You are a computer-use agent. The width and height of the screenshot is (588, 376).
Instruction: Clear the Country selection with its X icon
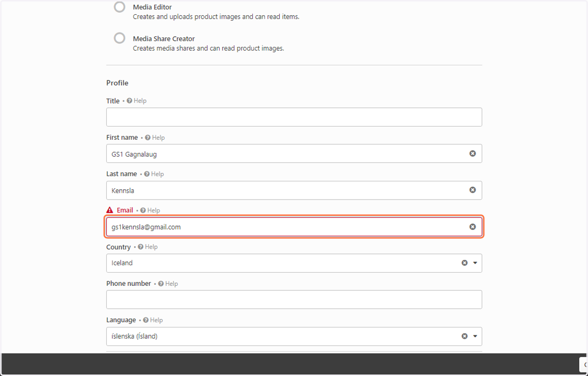click(465, 263)
